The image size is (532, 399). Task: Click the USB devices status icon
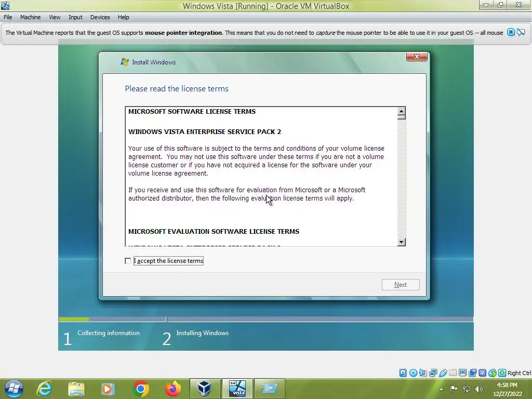(x=443, y=373)
